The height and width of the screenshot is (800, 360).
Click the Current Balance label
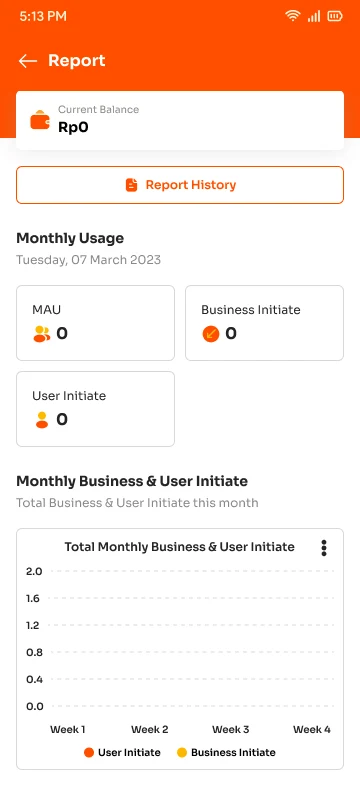click(98, 109)
